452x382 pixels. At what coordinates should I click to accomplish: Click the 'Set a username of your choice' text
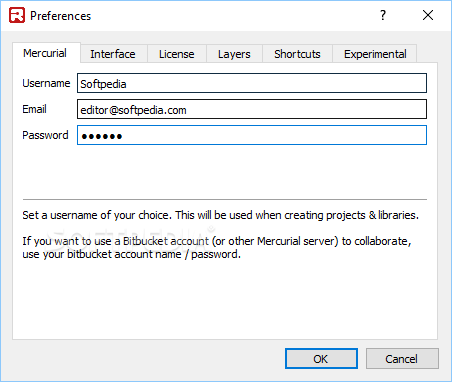tap(220, 215)
